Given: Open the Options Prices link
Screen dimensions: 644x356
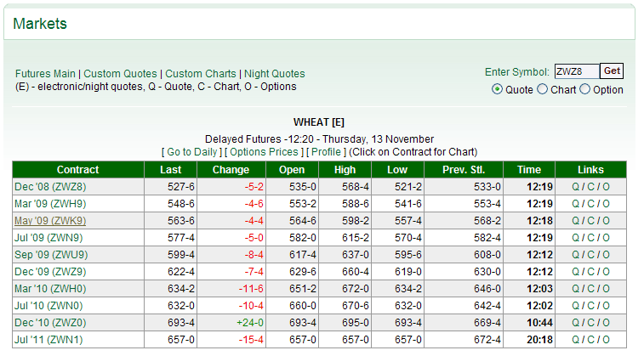Looking at the screenshot, I should coord(265,152).
